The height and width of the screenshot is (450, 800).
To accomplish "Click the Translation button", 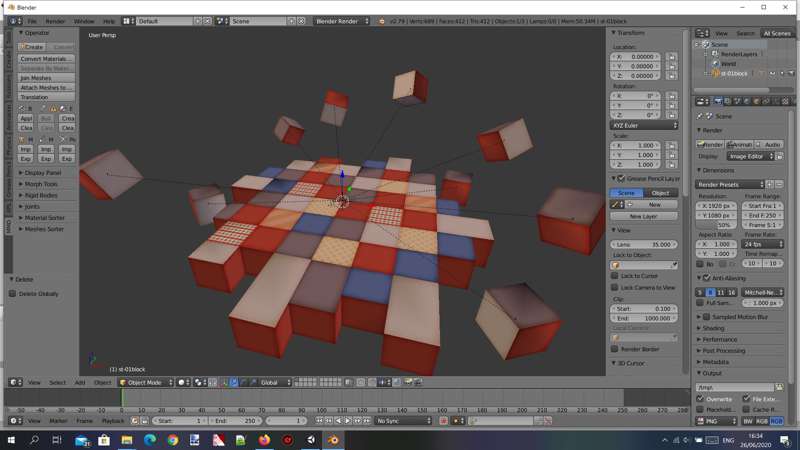I will [46, 97].
